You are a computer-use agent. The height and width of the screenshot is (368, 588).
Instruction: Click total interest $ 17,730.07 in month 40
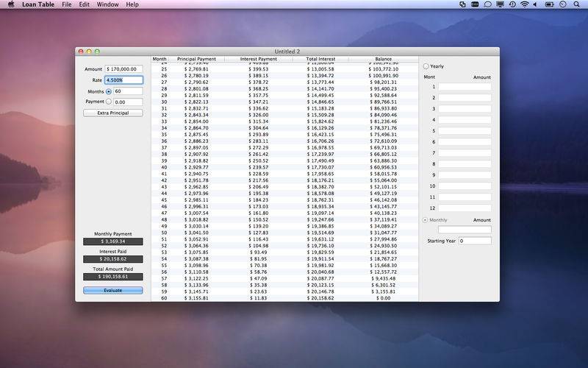click(320, 168)
